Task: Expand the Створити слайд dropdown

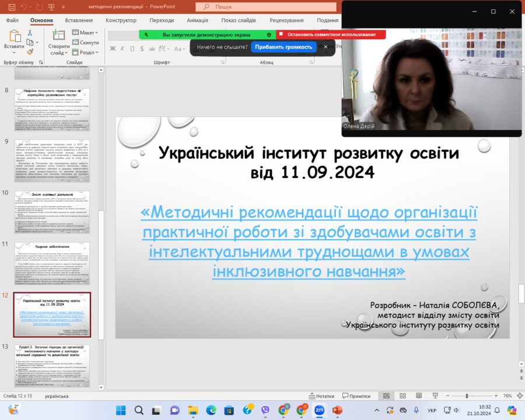Action: (x=66, y=53)
